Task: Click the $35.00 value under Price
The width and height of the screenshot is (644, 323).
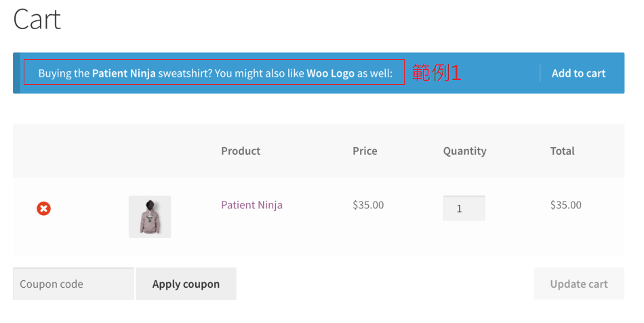Action: (x=368, y=205)
